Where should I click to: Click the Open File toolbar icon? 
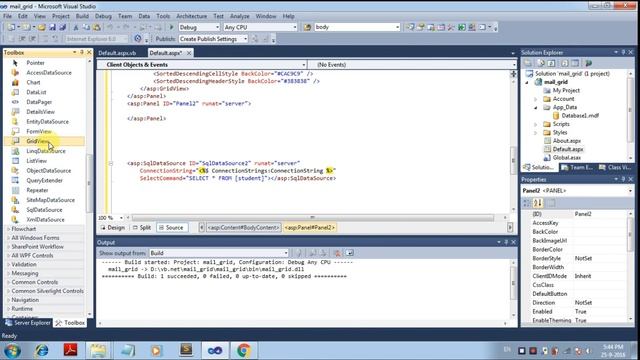(x=41, y=27)
